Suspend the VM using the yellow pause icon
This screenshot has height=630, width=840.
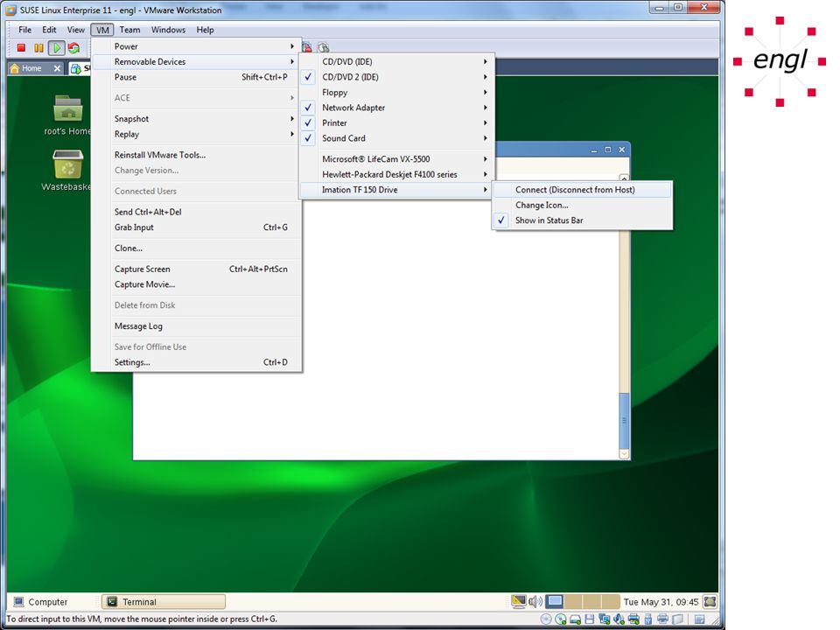point(38,47)
